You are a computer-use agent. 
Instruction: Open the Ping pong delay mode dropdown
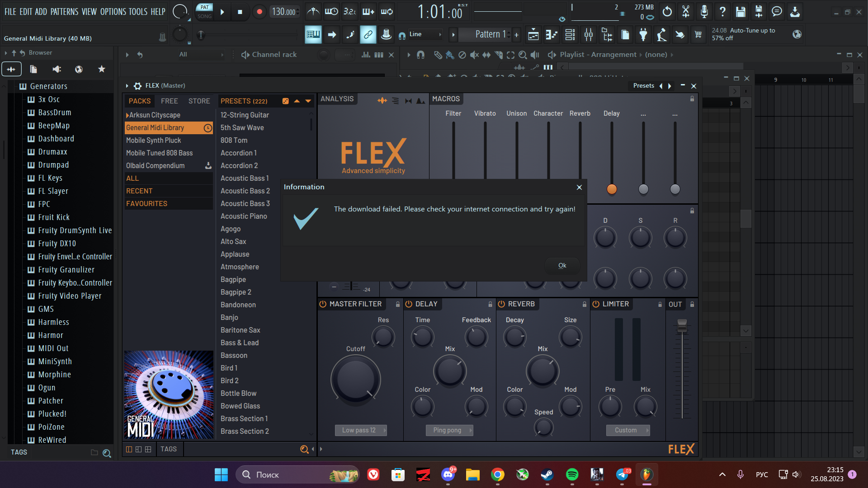(449, 431)
